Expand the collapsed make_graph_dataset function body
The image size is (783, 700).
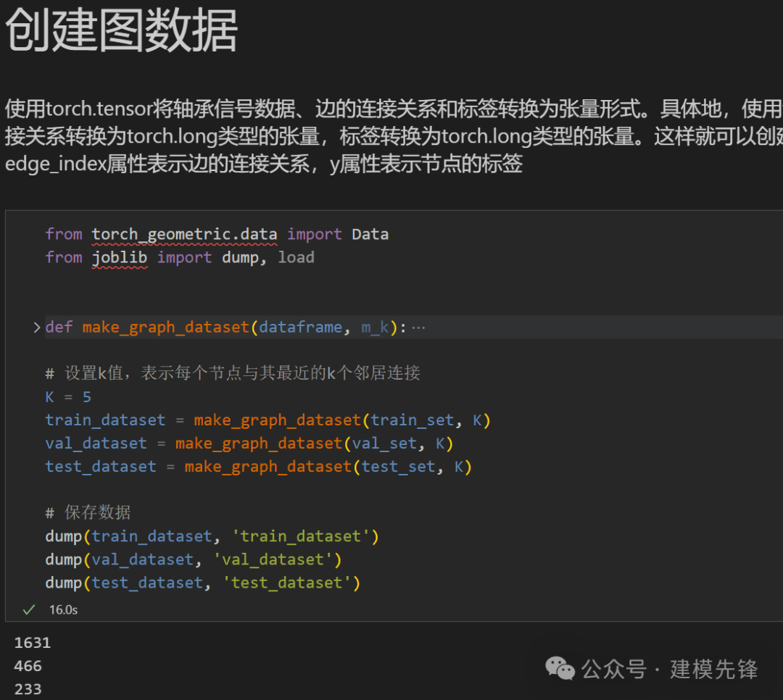(36, 326)
